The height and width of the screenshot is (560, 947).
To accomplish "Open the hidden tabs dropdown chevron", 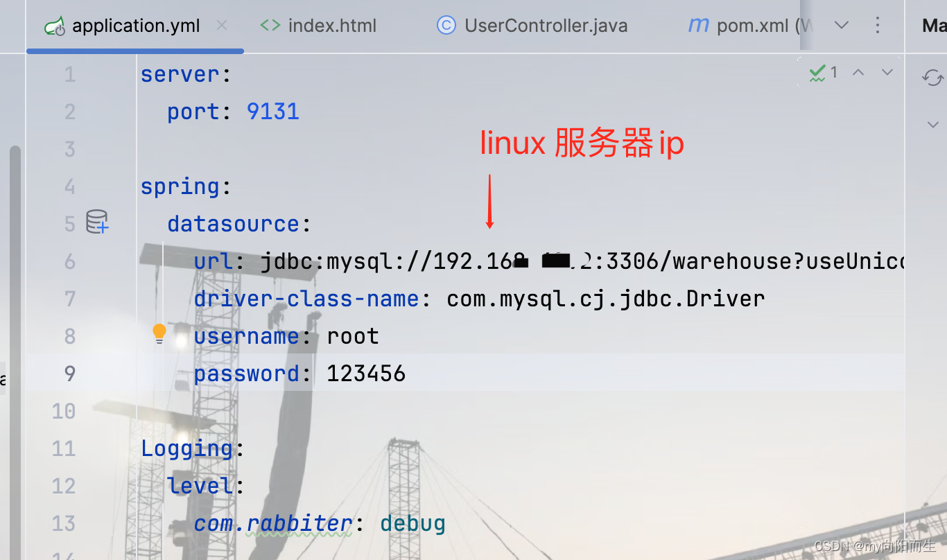I will (842, 25).
